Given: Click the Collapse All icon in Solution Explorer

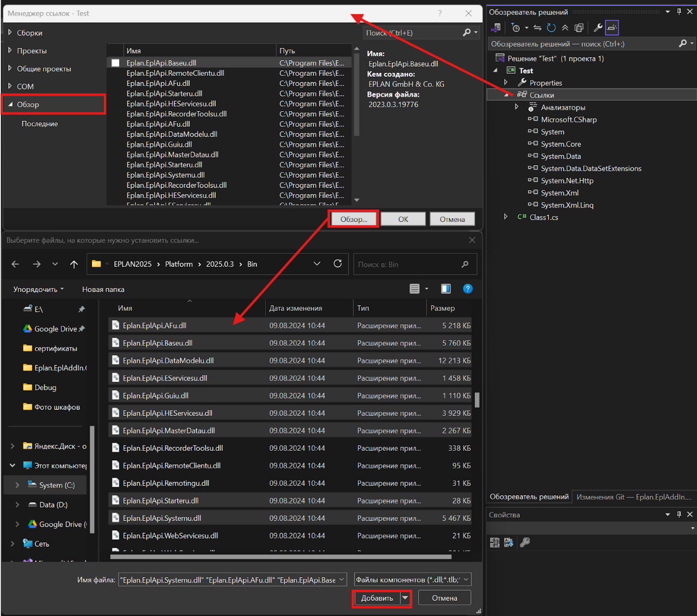Looking at the screenshot, I should point(565,27).
